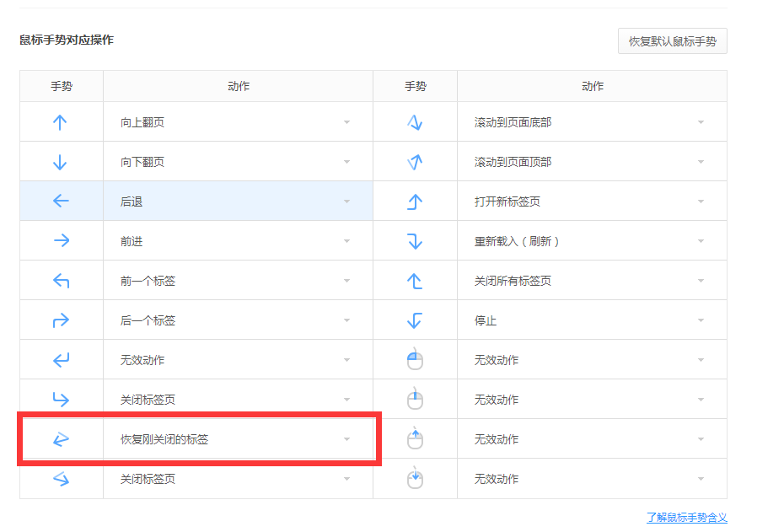The height and width of the screenshot is (532, 784).
Task: Expand the 关闭所有标签页 dropdown
Action: coord(591,281)
